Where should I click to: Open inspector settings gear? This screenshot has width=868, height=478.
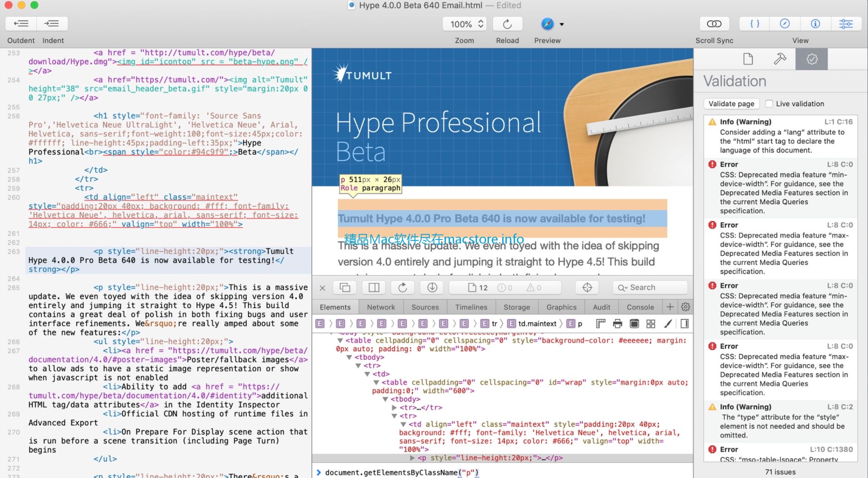[685, 307]
